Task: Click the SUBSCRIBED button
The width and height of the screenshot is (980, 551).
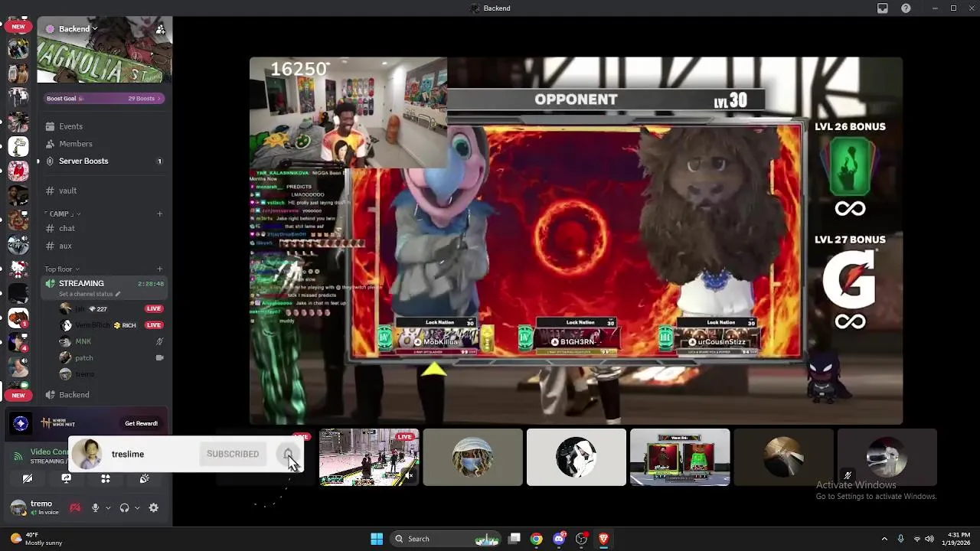Action: (x=233, y=454)
